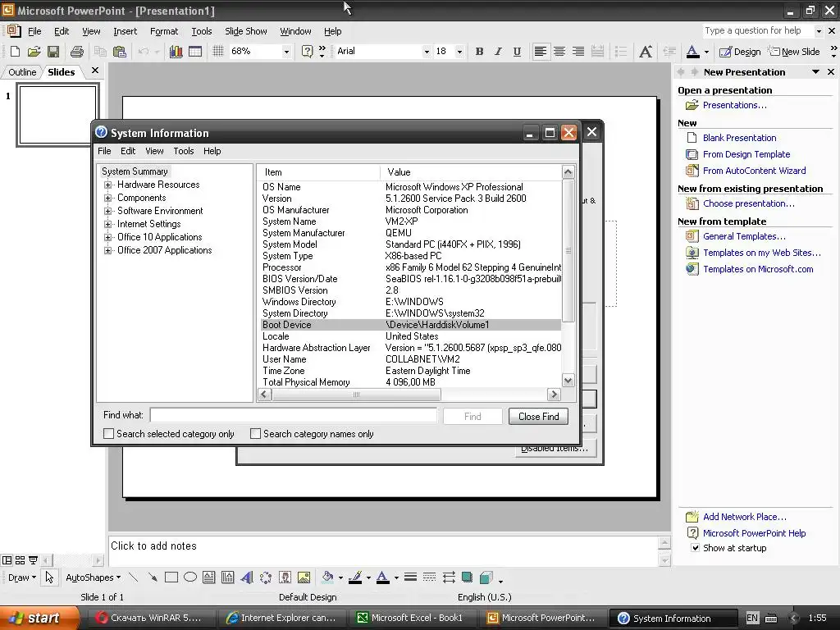Click Increase Font Size icon

tap(646, 52)
